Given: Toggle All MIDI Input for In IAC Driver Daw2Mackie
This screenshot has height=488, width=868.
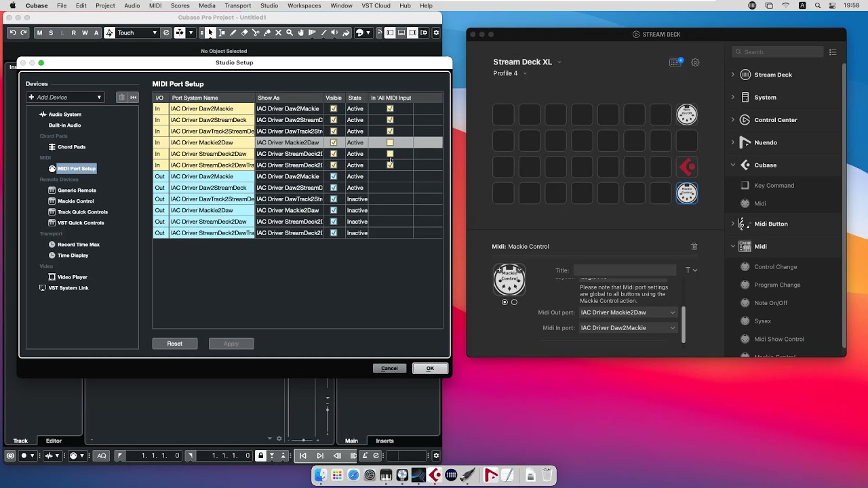Looking at the screenshot, I should click(x=390, y=108).
